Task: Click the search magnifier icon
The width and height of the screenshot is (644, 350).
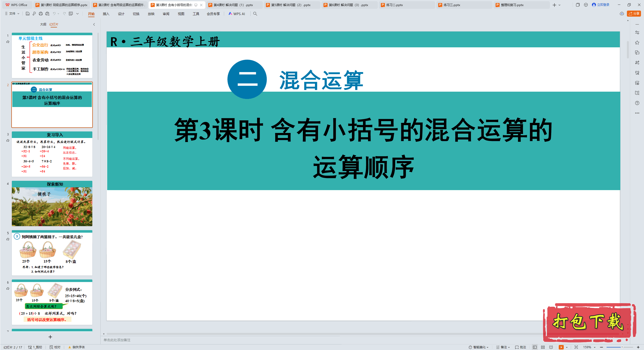Action: click(255, 14)
